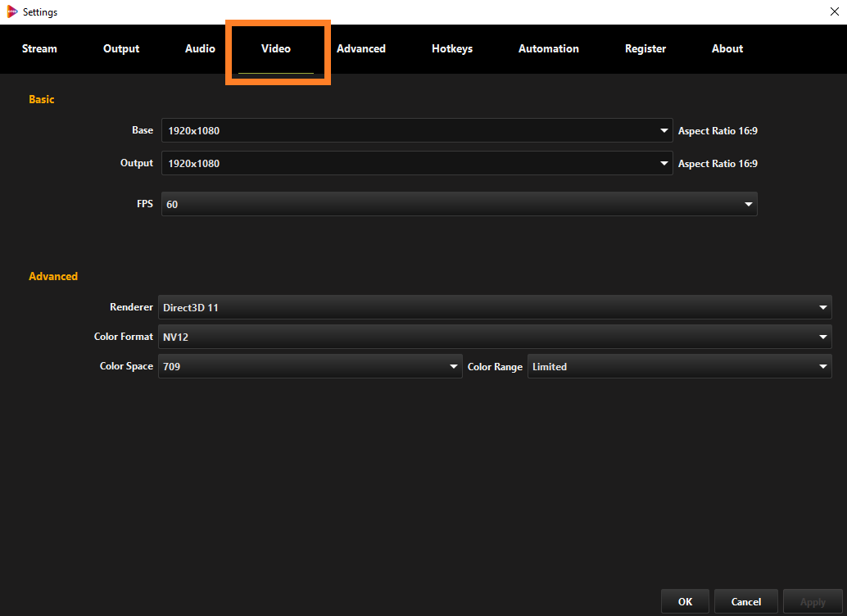
Task: Click the FPS label
Action: pyautogui.click(x=145, y=204)
